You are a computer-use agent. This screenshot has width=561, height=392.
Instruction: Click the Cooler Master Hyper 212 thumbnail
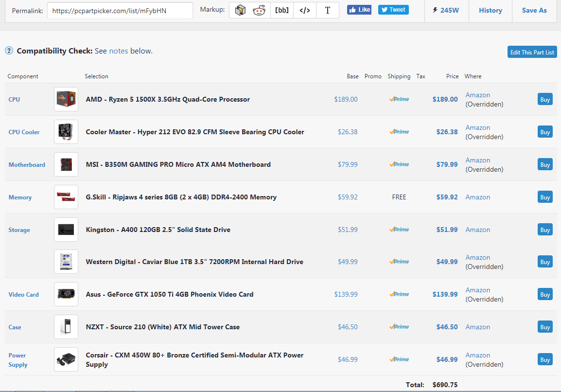66,132
